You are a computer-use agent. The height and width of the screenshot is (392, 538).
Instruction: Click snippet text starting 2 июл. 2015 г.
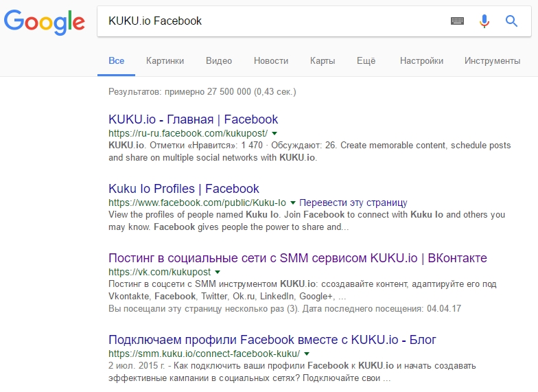tap(292, 372)
